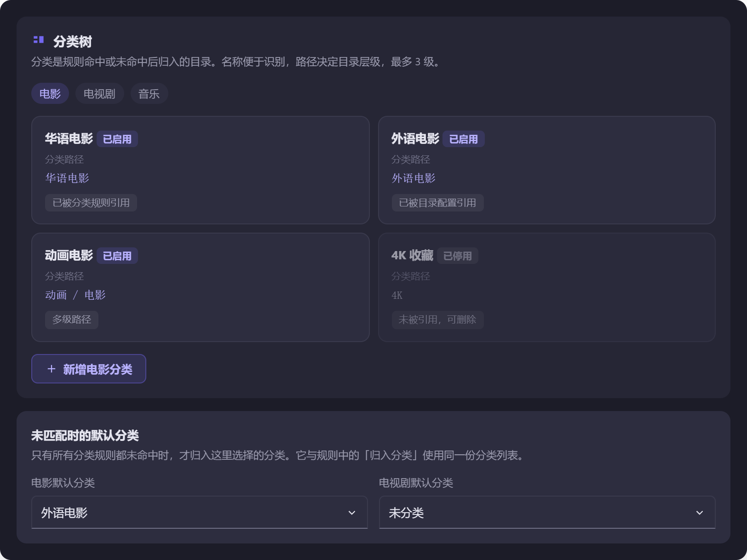Switch to the 音乐 tab

coord(149,94)
